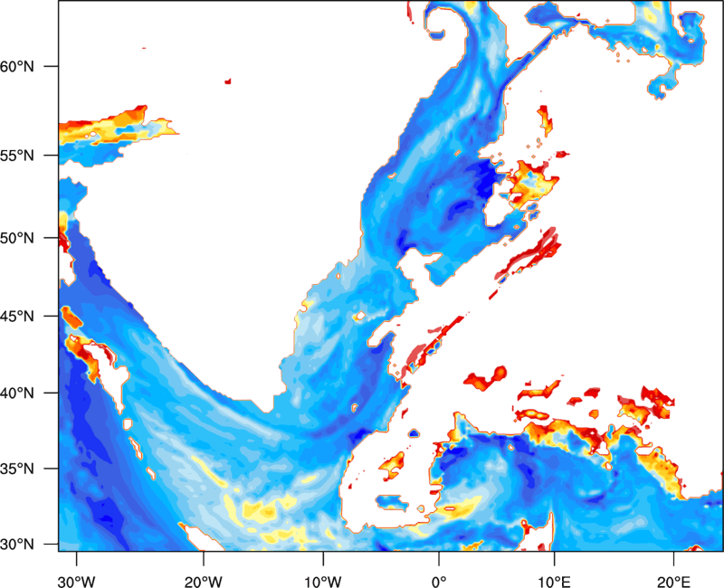Screen dimensions: 724x588
Task: Click the 10°W longitude label
Action: [x=323, y=582]
